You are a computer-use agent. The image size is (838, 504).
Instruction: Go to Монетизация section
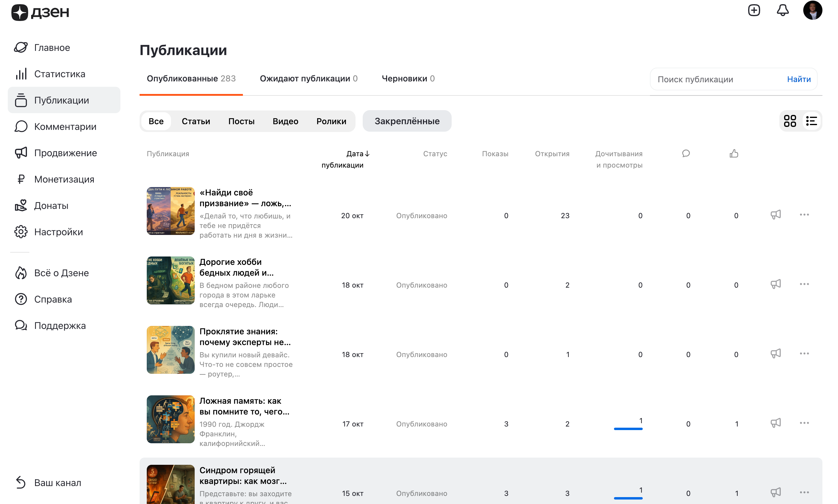click(64, 179)
